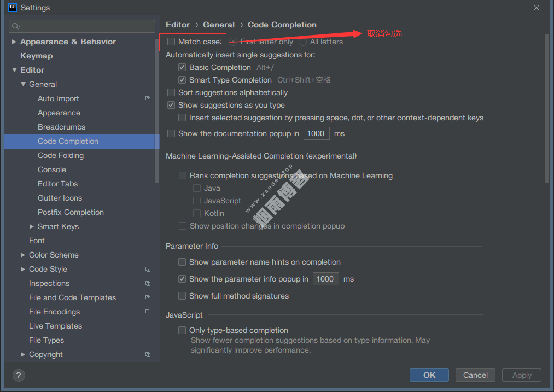This screenshot has width=554, height=392.
Task: Toggle Show full method signatures
Action: pos(183,296)
